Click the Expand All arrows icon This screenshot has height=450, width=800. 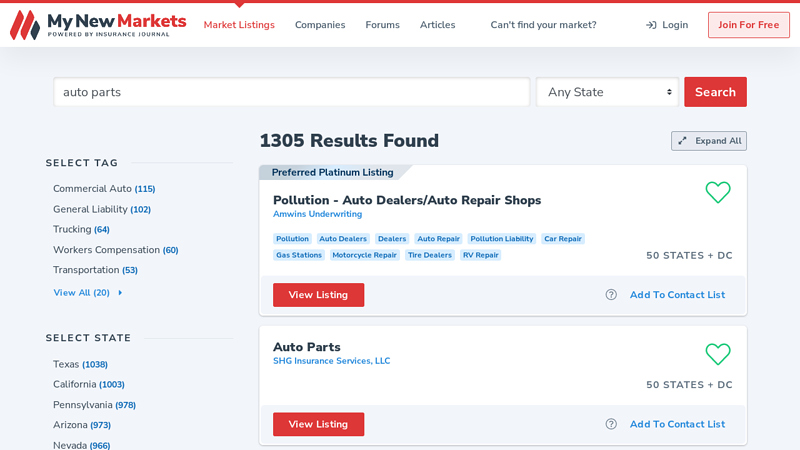coord(682,141)
